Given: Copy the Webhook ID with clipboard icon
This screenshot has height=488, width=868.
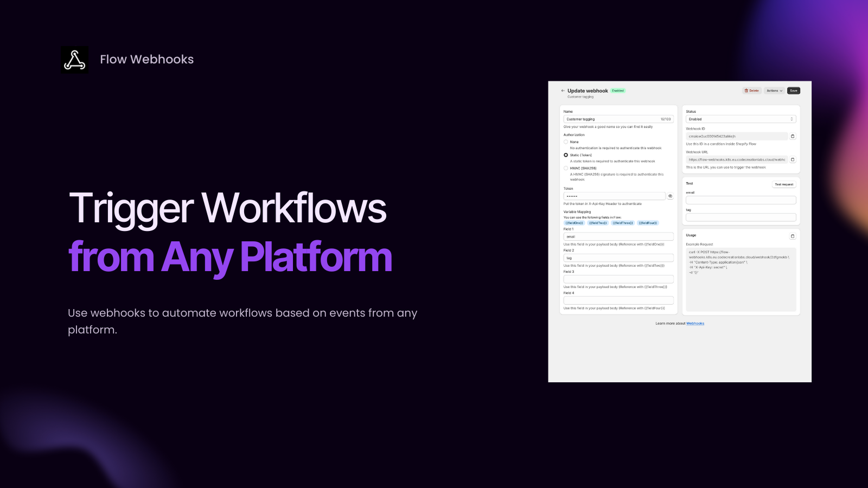Looking at the screenshot, I should coord(793,137).
